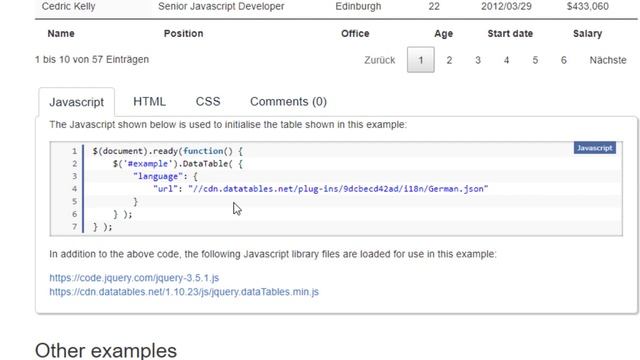The image size is (640, 360).
Task: Click the Age footer column header
Action: point(443,33)
